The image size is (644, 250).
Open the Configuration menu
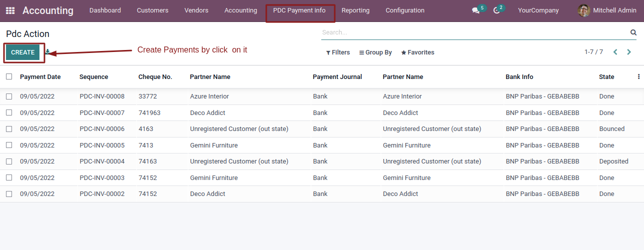(x=405, y=10)
